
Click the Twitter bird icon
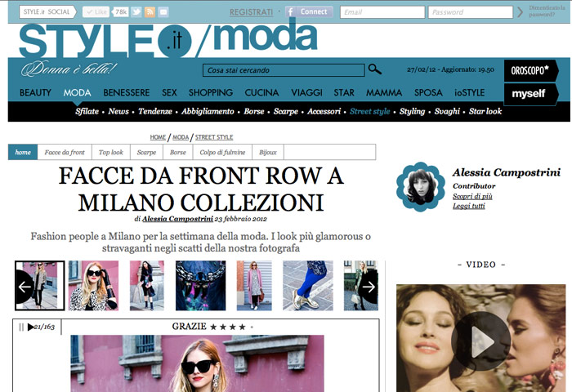coord(136,12)
